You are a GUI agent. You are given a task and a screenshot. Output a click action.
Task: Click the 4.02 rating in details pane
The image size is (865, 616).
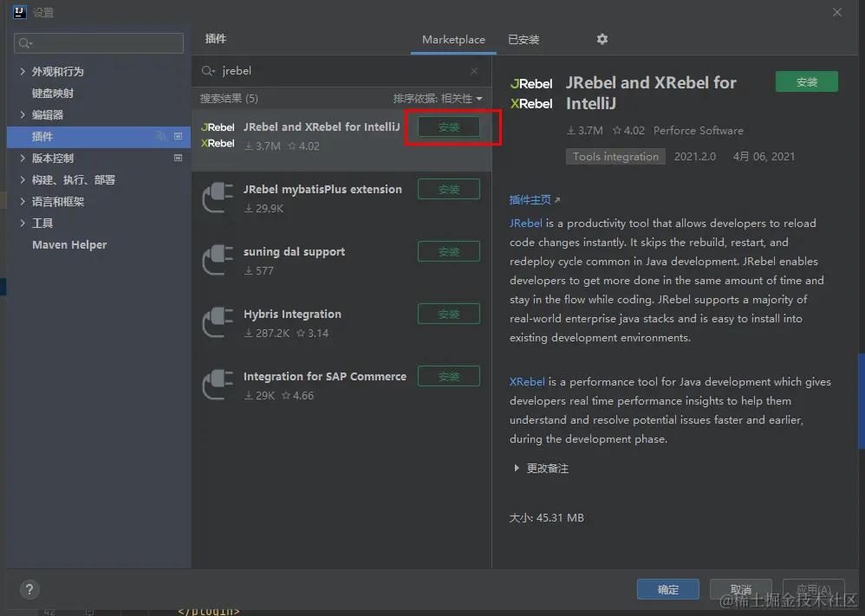(628, 131)
